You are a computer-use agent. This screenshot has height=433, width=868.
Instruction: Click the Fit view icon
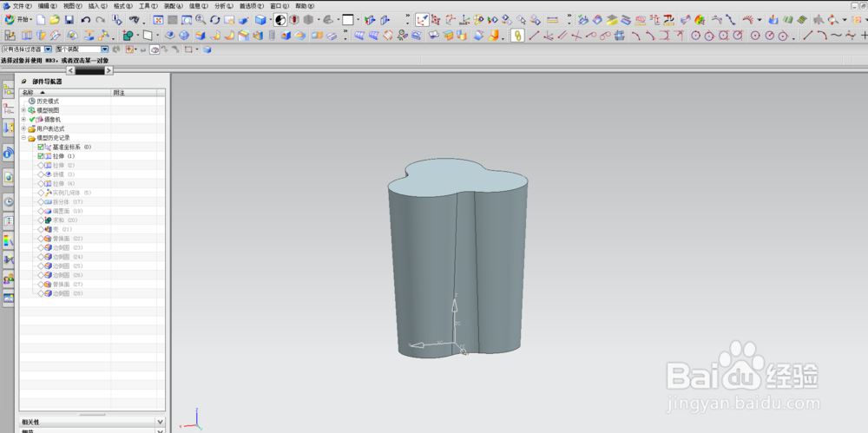158,20
